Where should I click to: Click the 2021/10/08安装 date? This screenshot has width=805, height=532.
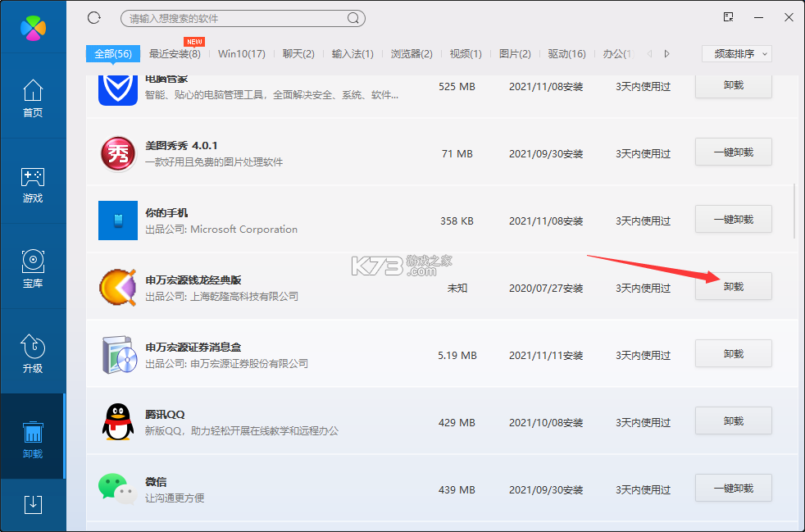click(546, 423)
